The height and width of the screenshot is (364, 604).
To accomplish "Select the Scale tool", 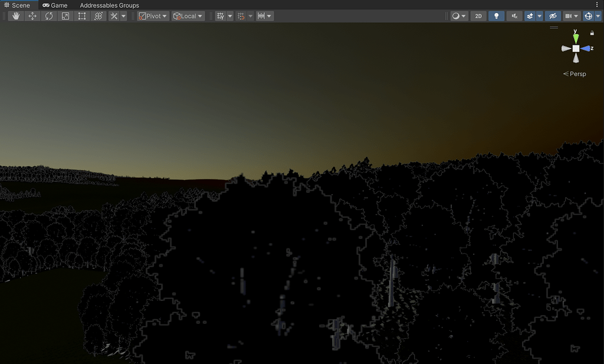I will 65,16.
